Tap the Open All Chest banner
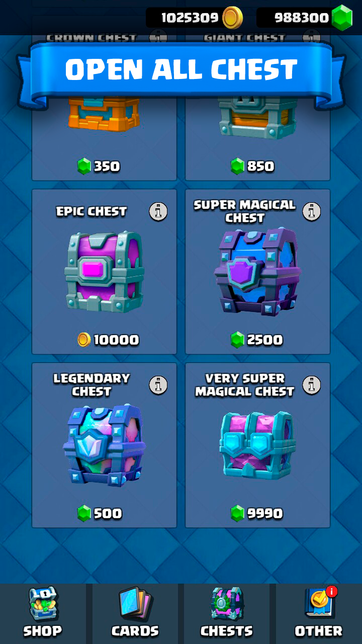 pos(181,70)
